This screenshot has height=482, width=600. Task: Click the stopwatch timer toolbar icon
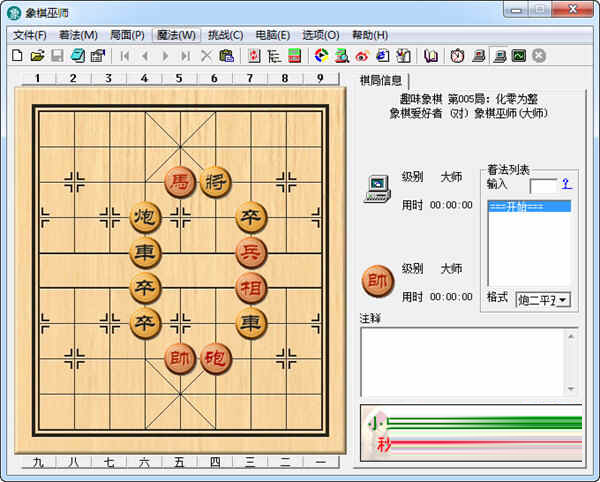(457, 56)
